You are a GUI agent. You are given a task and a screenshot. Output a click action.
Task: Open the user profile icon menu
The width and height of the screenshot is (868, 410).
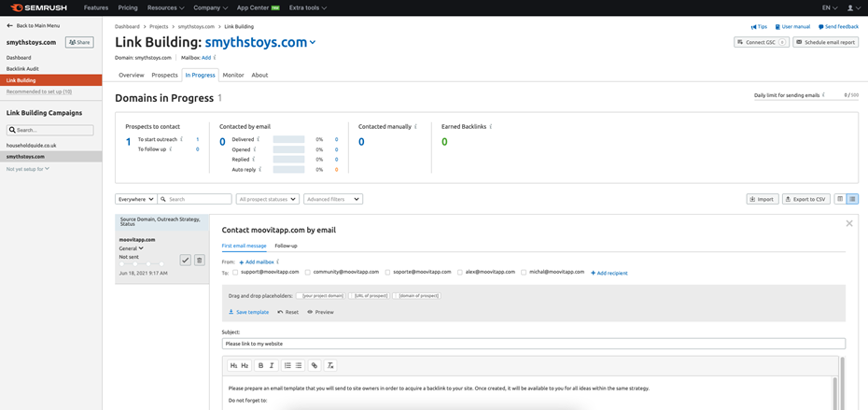click(x=852, y=7)
